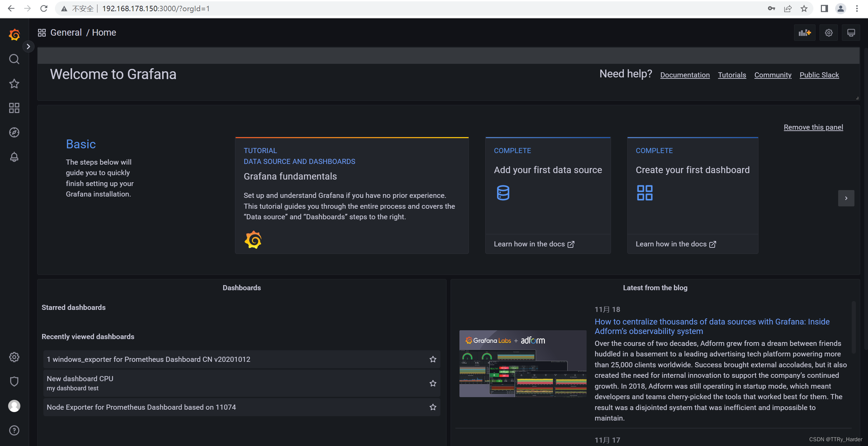
Task: Open the Chrome profile avatar
Action: coord(841,8)
